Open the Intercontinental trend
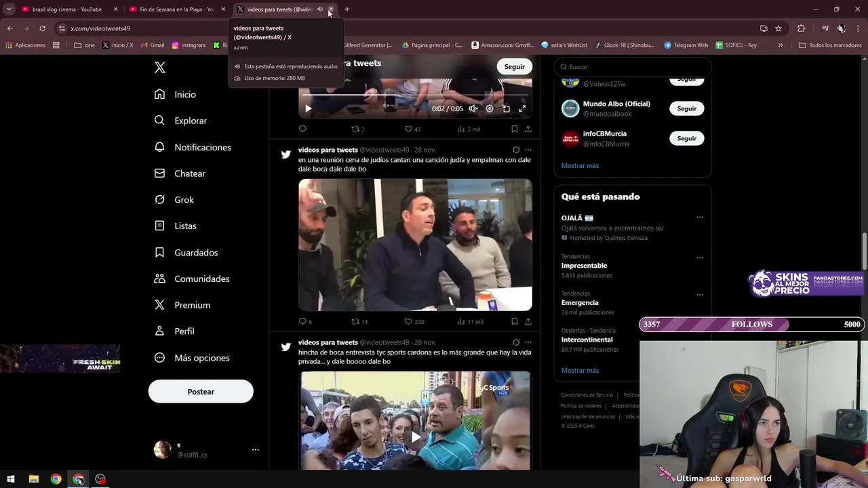Screen dimensions: 868x488 tap(587, 340)
